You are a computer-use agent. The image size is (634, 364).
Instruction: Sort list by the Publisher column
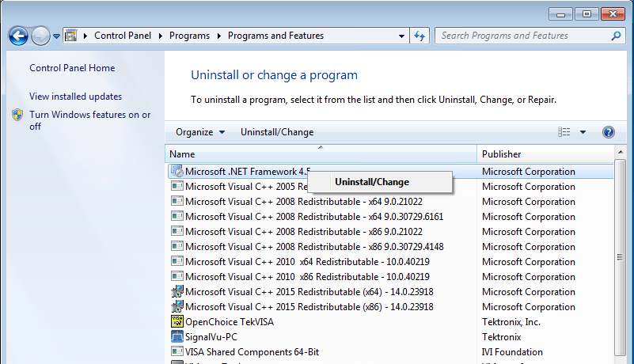(x=545, y=154)
